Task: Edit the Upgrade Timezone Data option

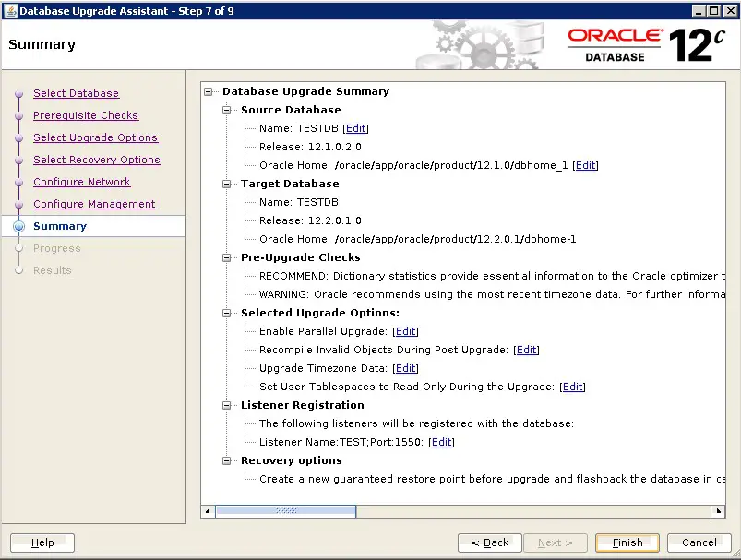Action: (405, 368)
